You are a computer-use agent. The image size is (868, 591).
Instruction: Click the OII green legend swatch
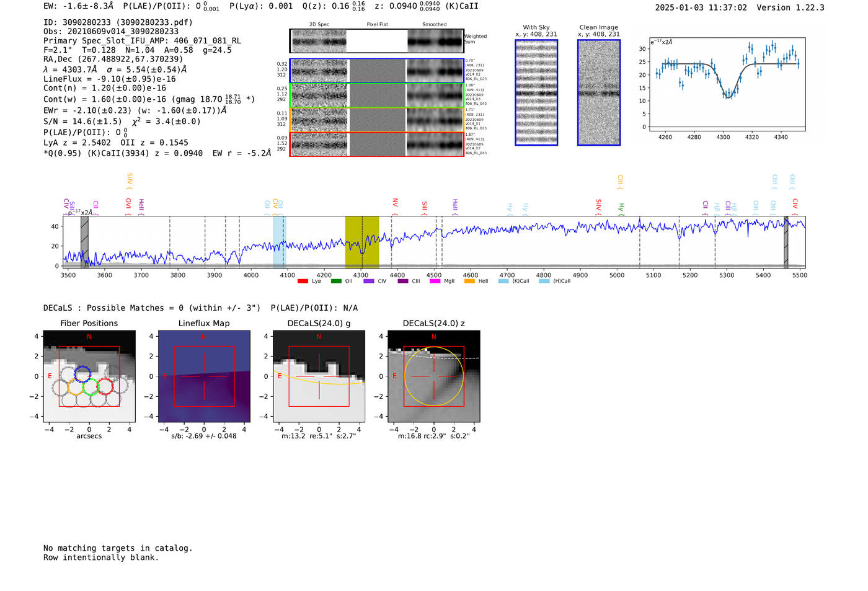coord(336,282)
